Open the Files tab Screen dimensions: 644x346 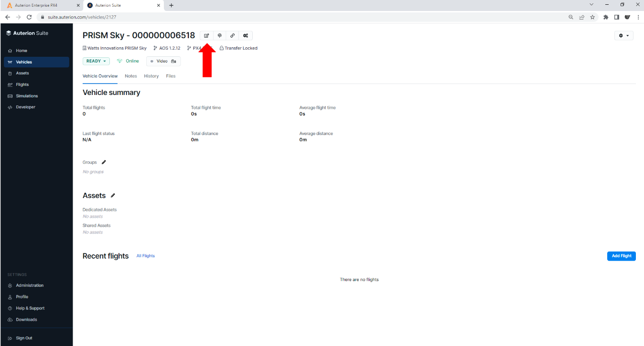click(171, 76)
